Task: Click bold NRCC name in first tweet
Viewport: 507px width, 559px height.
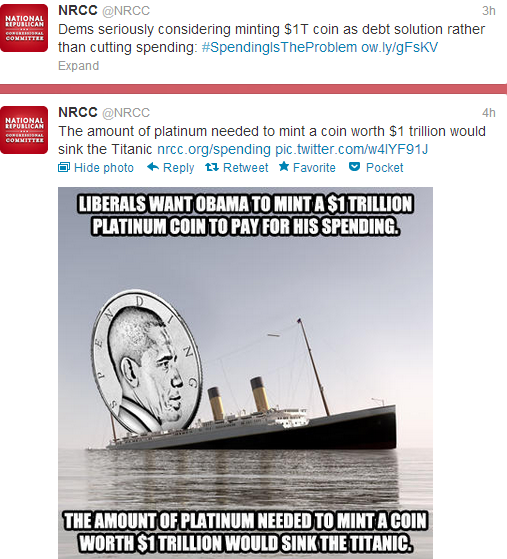Action: click(x=78, y=10)
